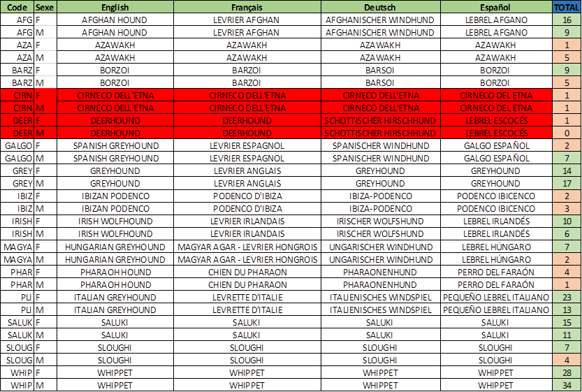Click SCHOTTISCHER HIRSCHHUND in DEER F row

380,121
